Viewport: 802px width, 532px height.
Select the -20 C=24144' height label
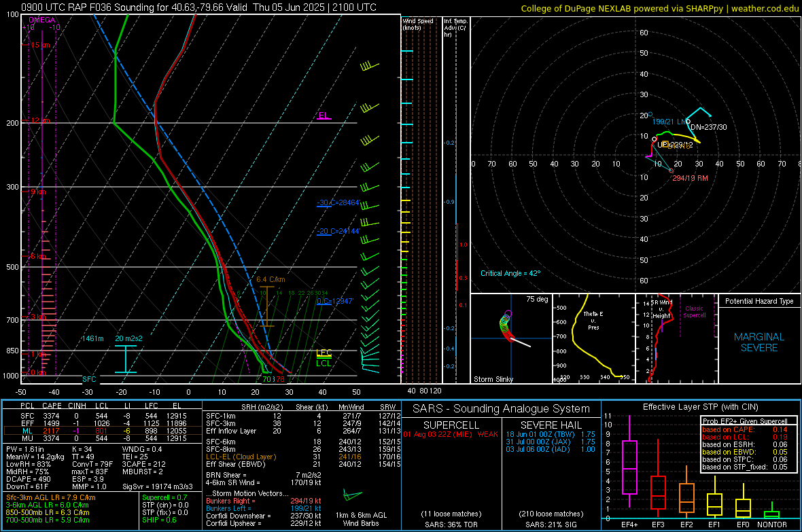[338, 231]
